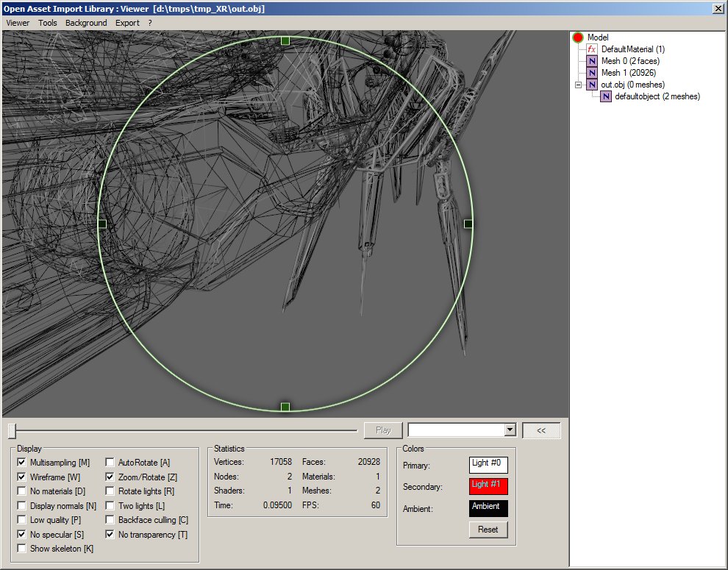Disable the Wireframe checkbox
This screenshot has height=570, width=728.
click(21, 477)
